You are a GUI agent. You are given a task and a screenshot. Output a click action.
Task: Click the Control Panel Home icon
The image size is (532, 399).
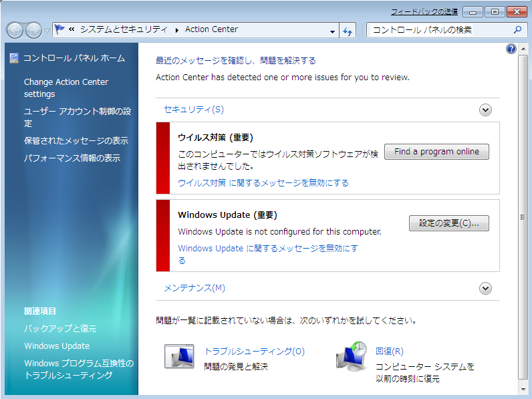(14, 58)
